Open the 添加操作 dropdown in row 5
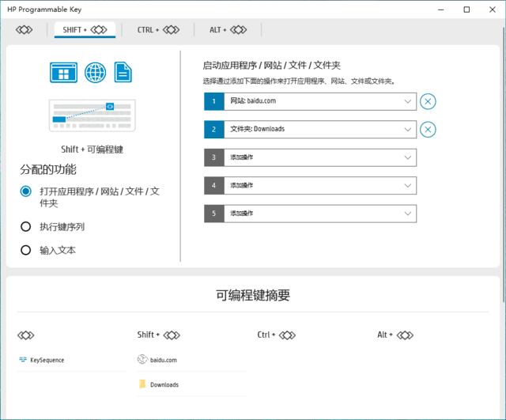This screenshot has height=420, width=506. click(407, 214)
